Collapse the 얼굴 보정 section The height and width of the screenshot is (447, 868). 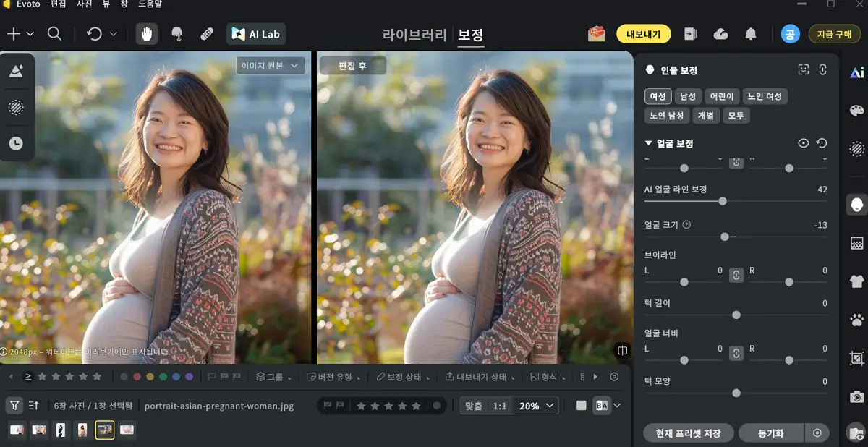[649, 143]
